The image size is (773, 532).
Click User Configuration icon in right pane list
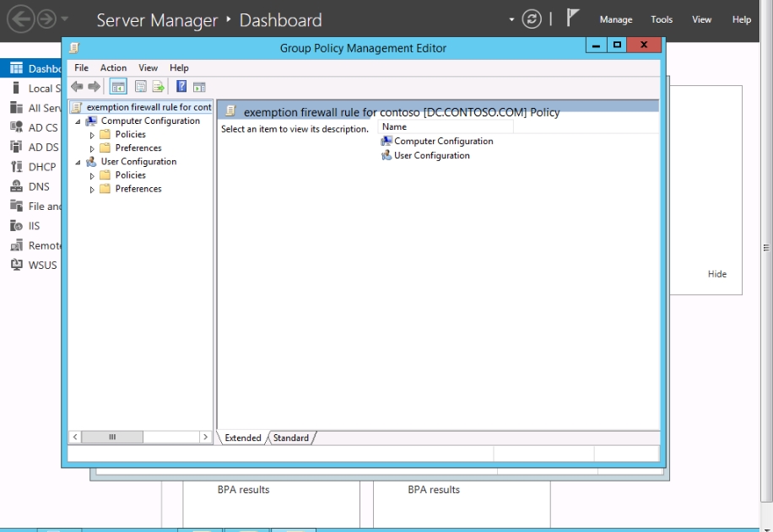point(386,156)
